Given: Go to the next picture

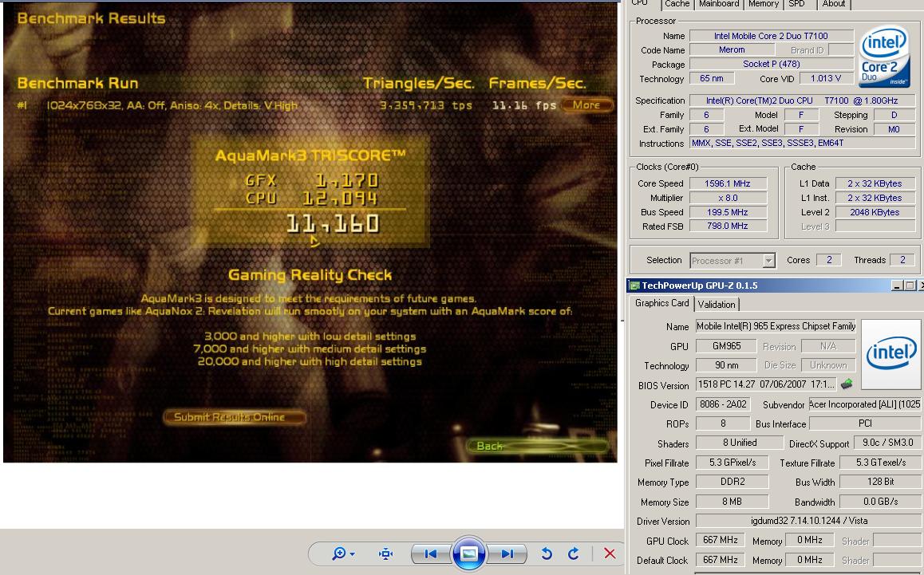Looking at the screenshot, I should [507, 553].
